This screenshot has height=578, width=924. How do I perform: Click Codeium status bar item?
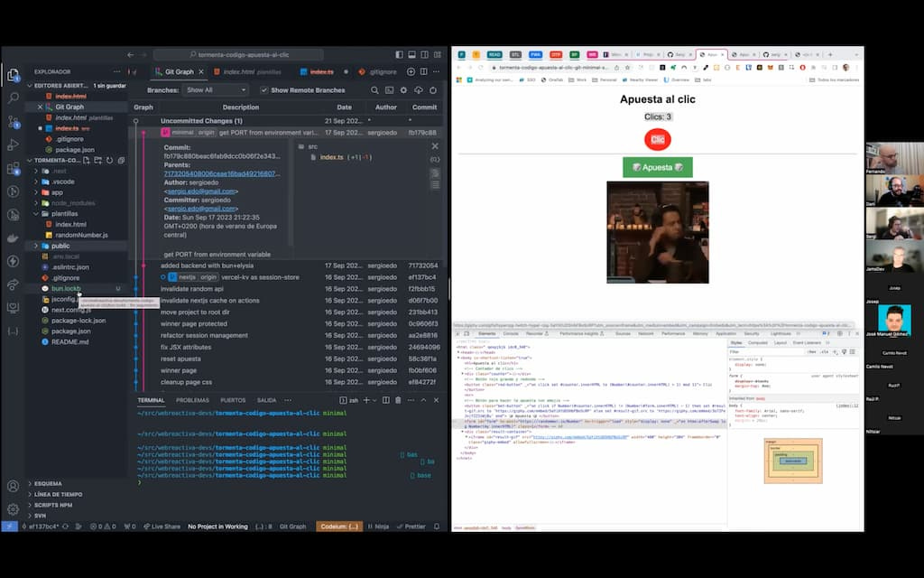coord(339,527)
